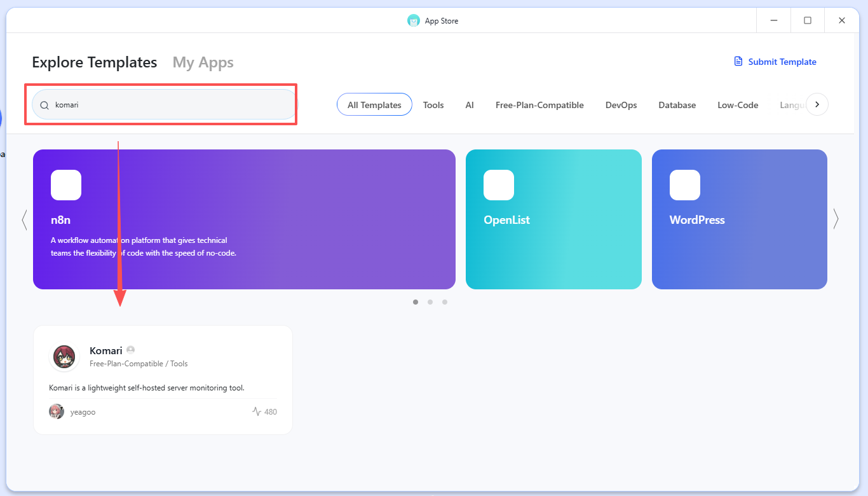Click the yeagoo author avatar

pos(57,411)
